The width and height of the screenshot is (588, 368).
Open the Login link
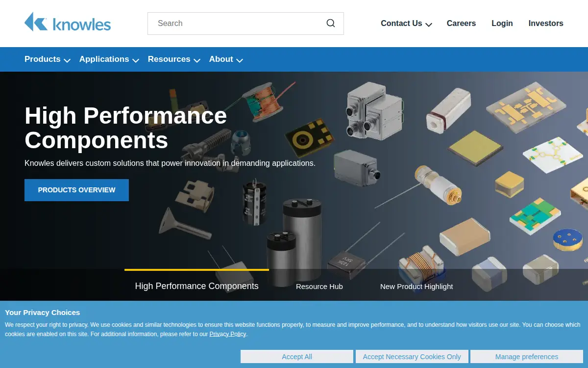502,24
